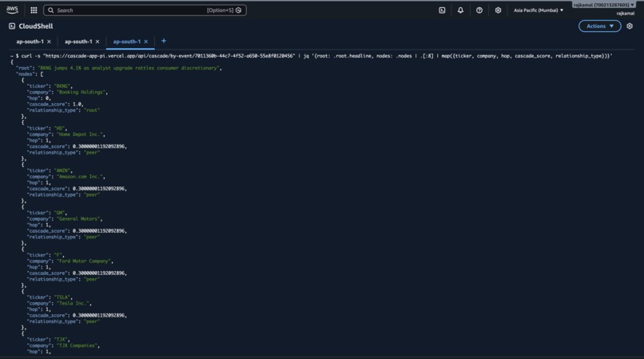Switch to the first ap-south-1 tab

coord(30,42)
